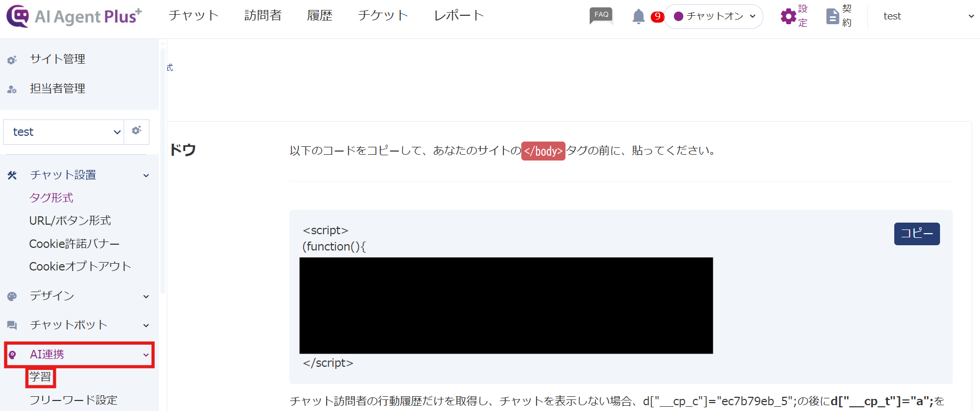Click the </script> closing line in code
Screen dimensions: 980x411
click(328, 363)
